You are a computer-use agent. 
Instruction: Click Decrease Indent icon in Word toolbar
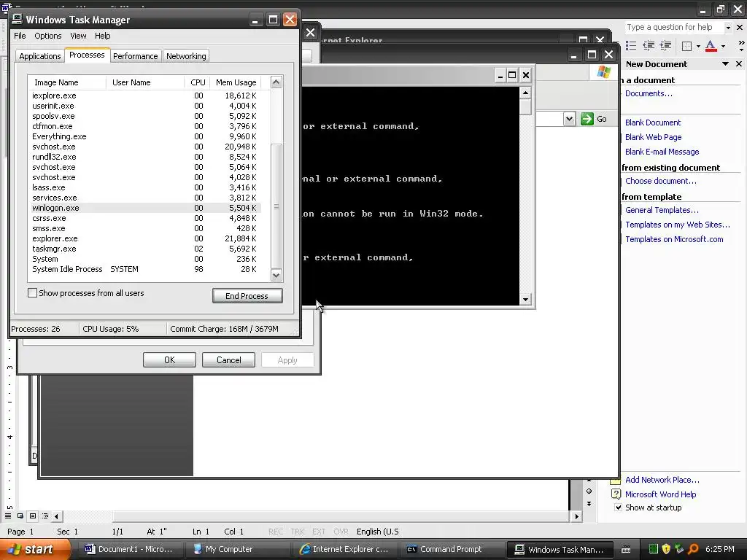tap(649, 46)
